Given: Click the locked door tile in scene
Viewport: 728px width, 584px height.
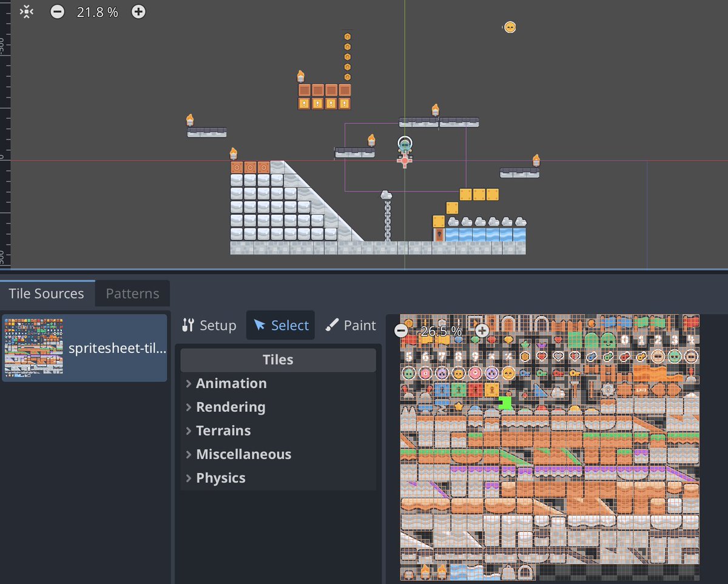Looking at the screenshot, I should pyautogui.click(x=439, y=235).
